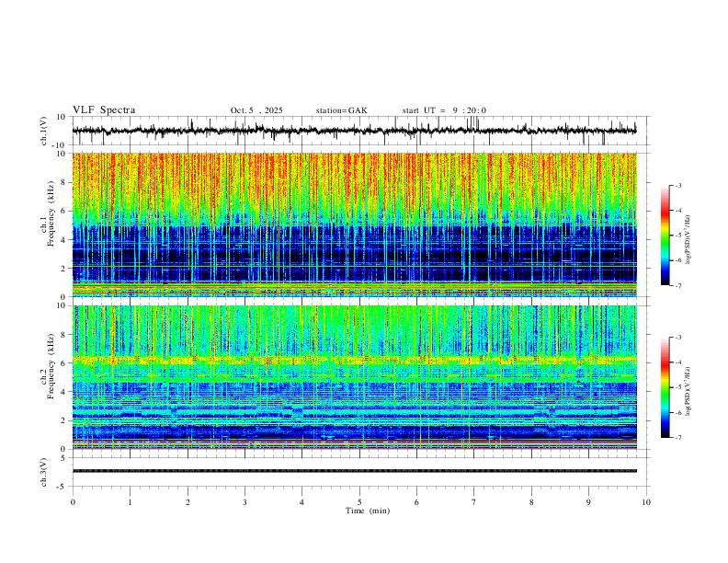Click the upper color scale bar
The height and width of the screenshot is (563, 728).
click(x=665, y=236)
